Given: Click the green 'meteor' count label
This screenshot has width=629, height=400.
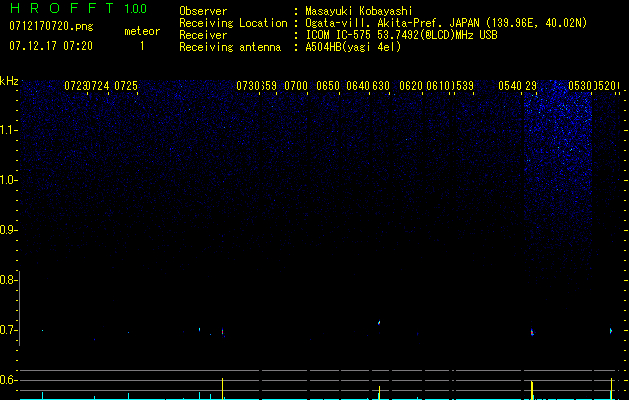Looking at the screenshot, I should [142, 31].
